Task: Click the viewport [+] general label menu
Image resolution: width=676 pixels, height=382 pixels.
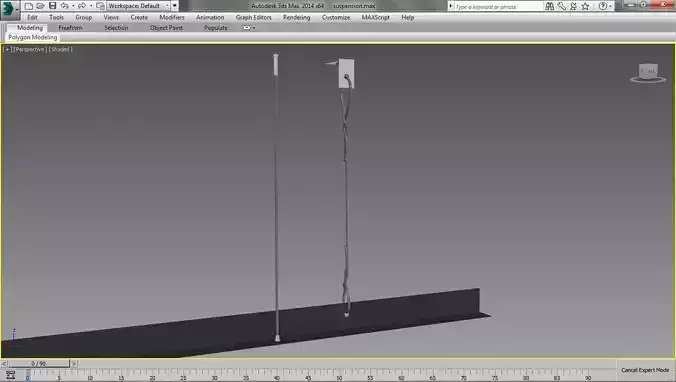Action: coord(7,50)
